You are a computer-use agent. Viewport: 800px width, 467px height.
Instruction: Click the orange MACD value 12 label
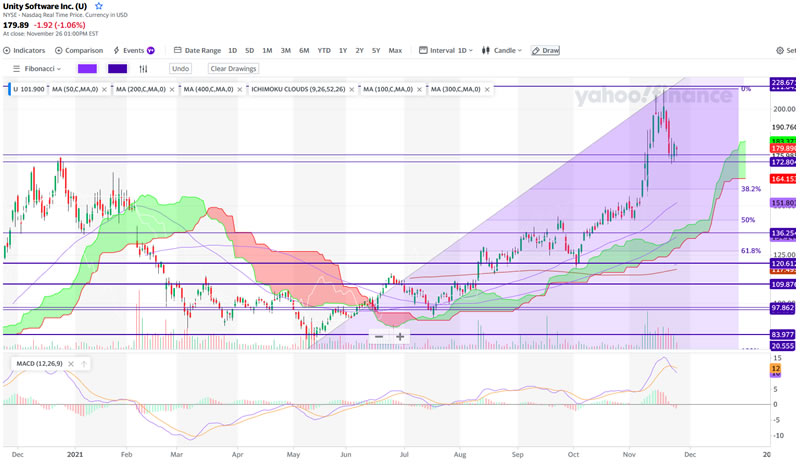point(776,368)
